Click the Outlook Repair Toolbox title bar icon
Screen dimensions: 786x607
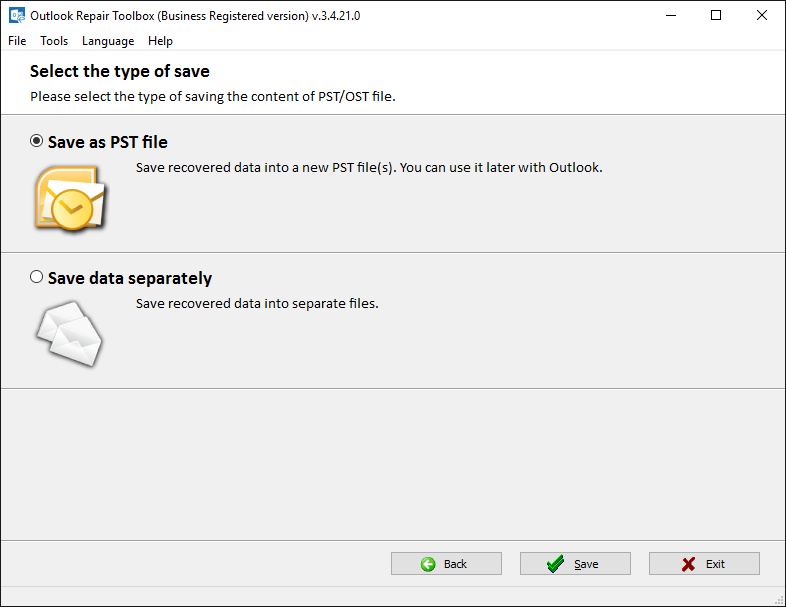point(17,16)
